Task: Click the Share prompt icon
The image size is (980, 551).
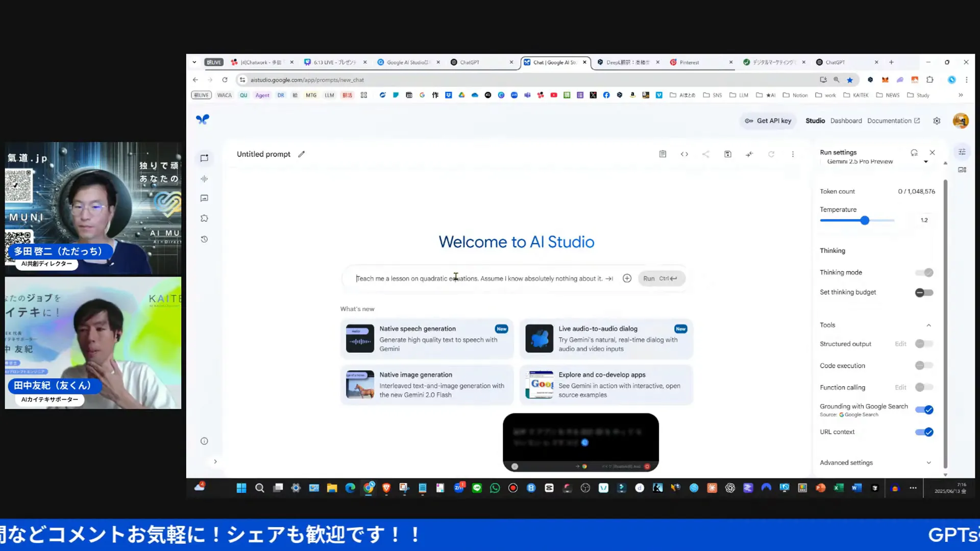Action: [x=706, y=154]
